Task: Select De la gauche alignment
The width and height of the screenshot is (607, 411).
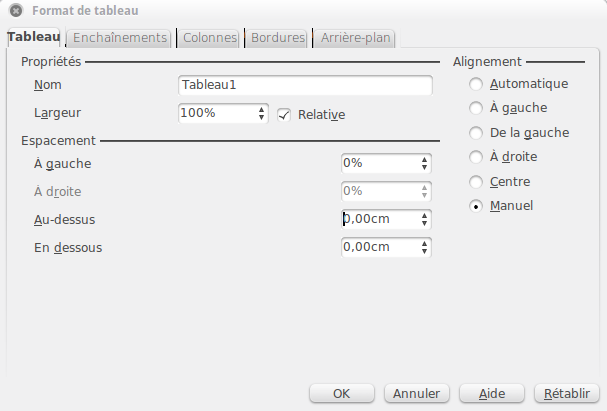Action: pyautogui.click(x=476, y=133)
